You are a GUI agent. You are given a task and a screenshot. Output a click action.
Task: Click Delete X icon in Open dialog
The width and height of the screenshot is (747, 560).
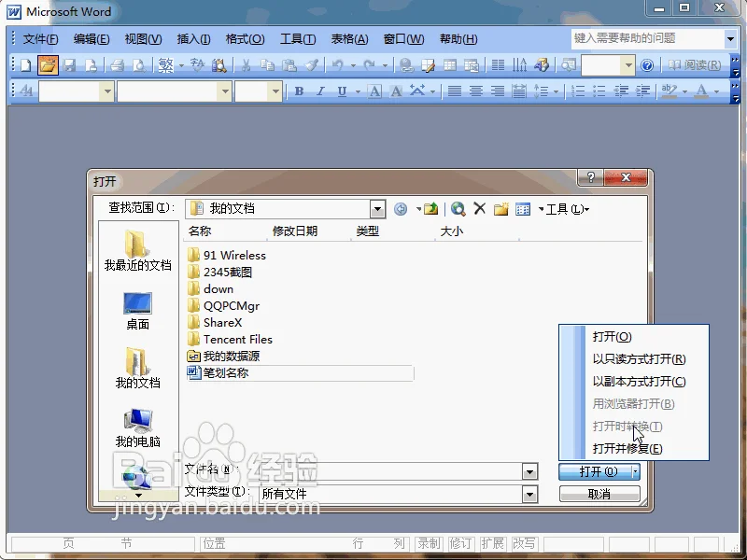[x=480, y=208]
